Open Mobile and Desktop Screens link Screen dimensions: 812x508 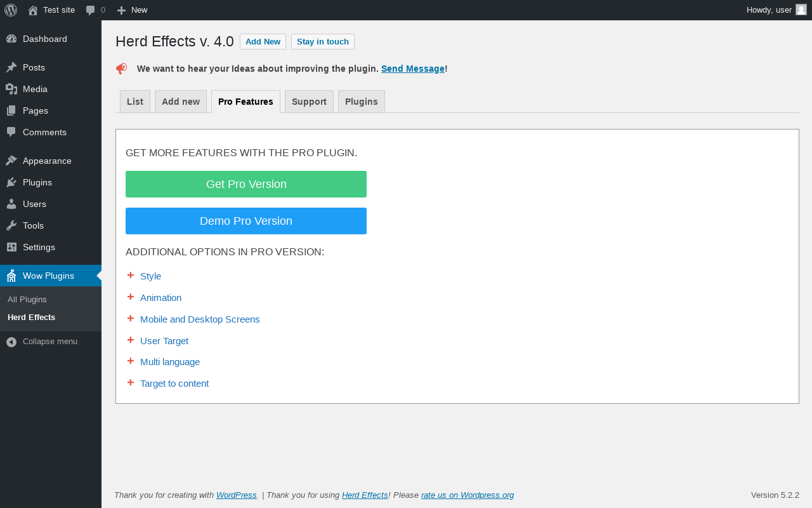click(200, 319)
